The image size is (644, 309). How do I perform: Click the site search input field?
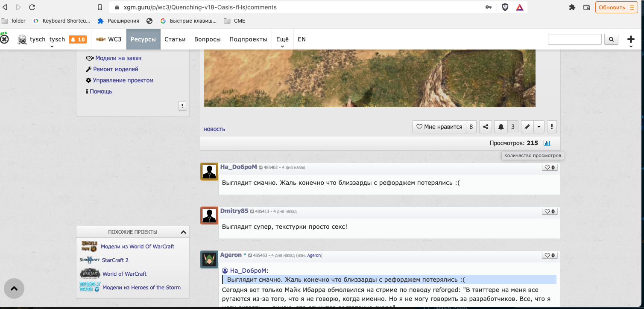point(575,39)
